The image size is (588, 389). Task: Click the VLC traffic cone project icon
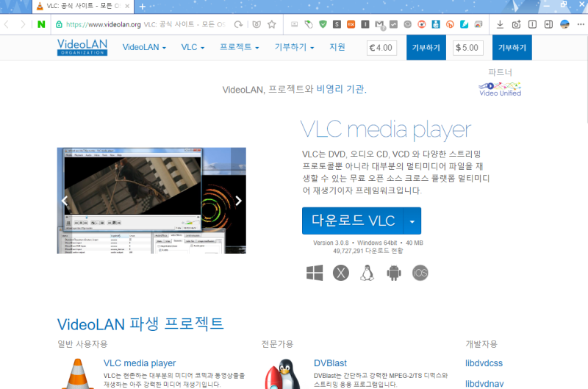click(x=78, y=374)
